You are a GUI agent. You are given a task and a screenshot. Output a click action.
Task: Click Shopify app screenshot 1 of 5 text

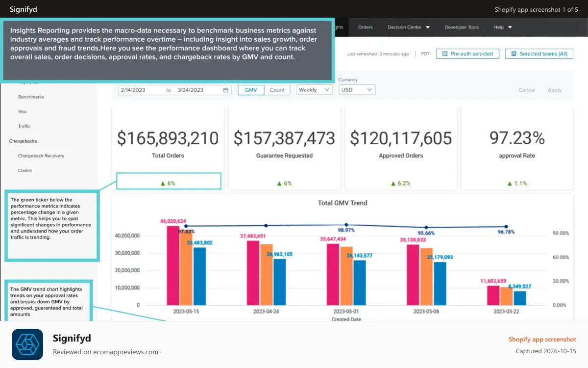coord(536,9)
